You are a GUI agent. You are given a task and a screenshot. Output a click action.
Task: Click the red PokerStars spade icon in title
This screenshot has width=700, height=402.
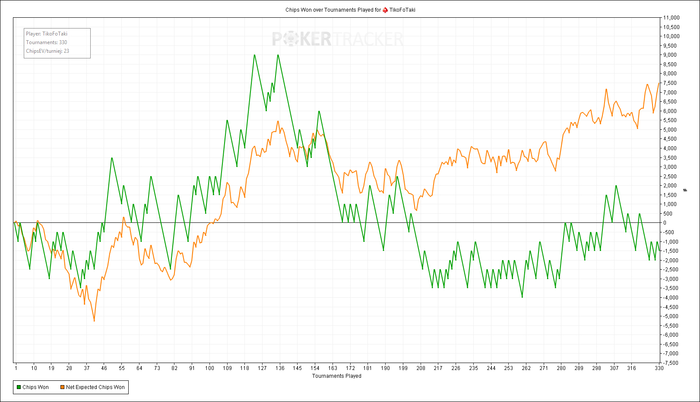(x=385, y=9)
